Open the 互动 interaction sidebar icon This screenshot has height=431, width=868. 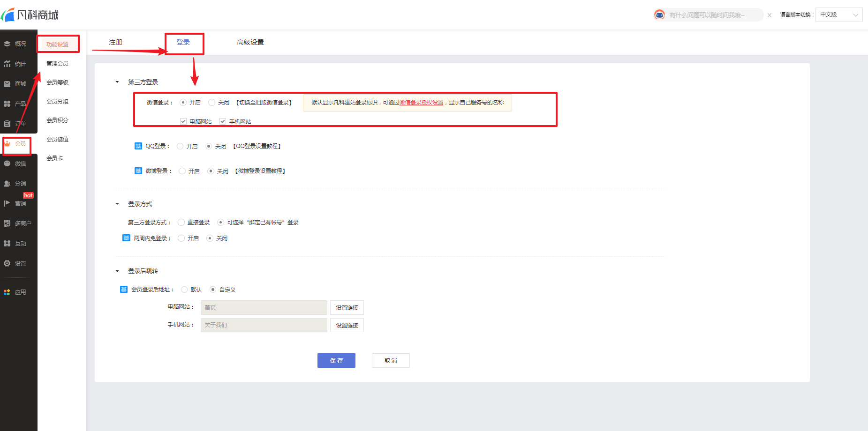click(x=7, y=244)
